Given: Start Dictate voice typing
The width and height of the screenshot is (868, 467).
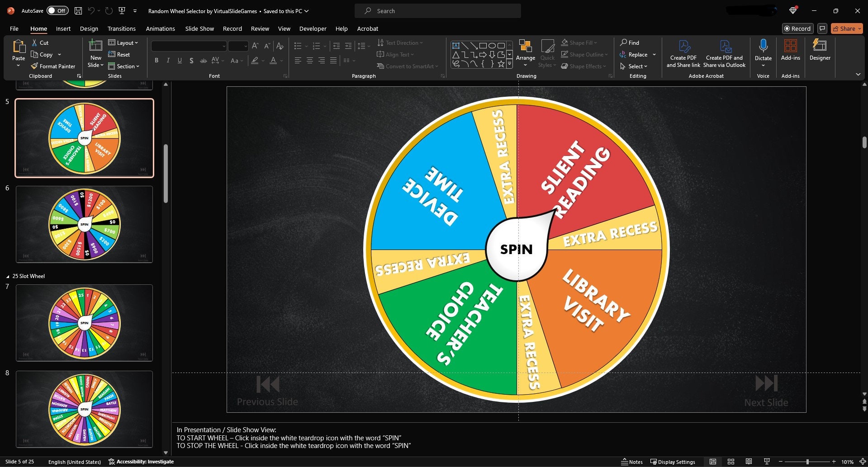Looking at the screenshot, I should [x=763, y=50].
